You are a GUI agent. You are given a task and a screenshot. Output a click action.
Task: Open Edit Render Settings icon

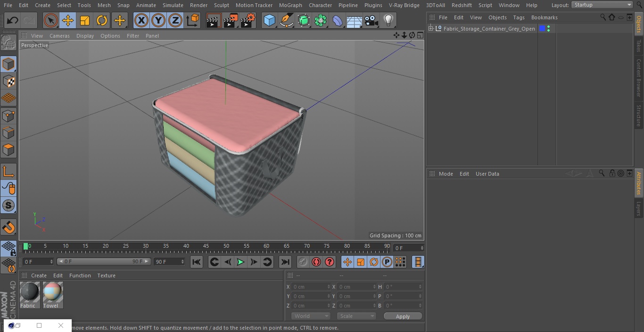click(248, 20)
